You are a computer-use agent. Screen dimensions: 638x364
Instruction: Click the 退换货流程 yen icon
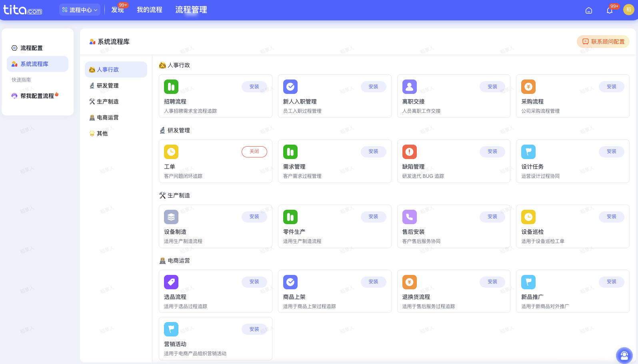pyautogui.click(x=409, y=282)
